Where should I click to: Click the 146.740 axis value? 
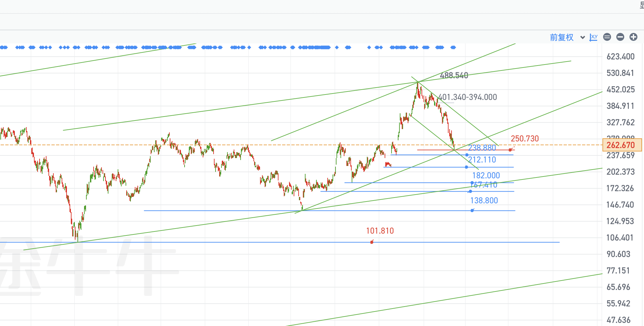pos(620,205)
